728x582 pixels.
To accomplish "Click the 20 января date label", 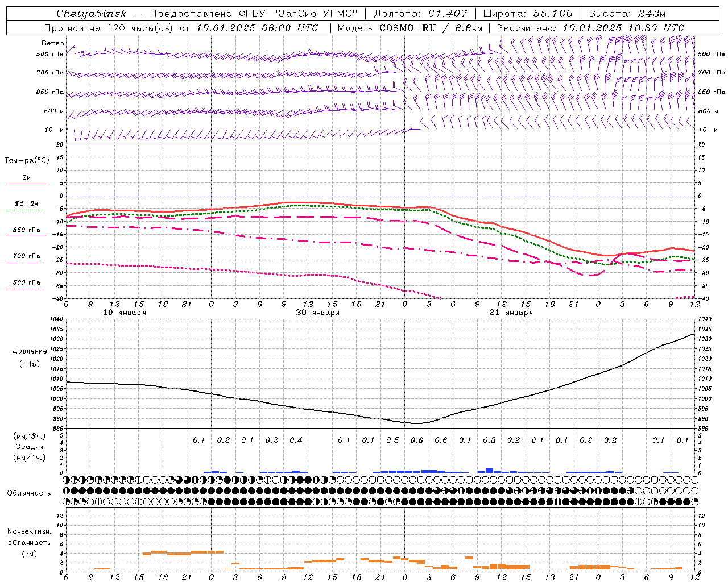I will click(318, 313).
